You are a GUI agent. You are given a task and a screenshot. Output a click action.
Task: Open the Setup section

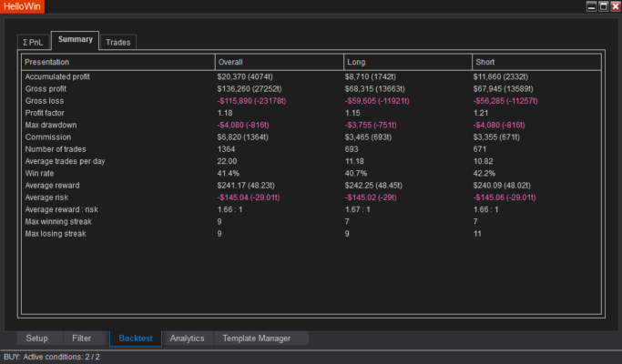[x=36, y=339]
